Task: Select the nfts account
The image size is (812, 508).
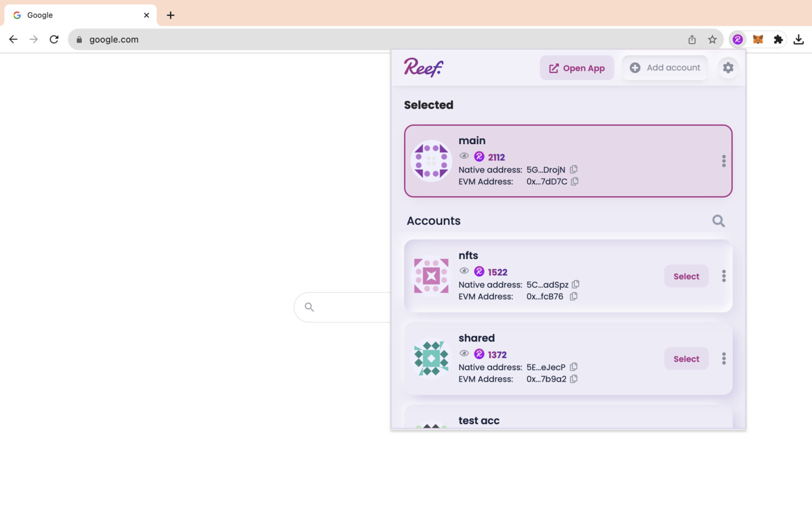Action: pos(686,276)
